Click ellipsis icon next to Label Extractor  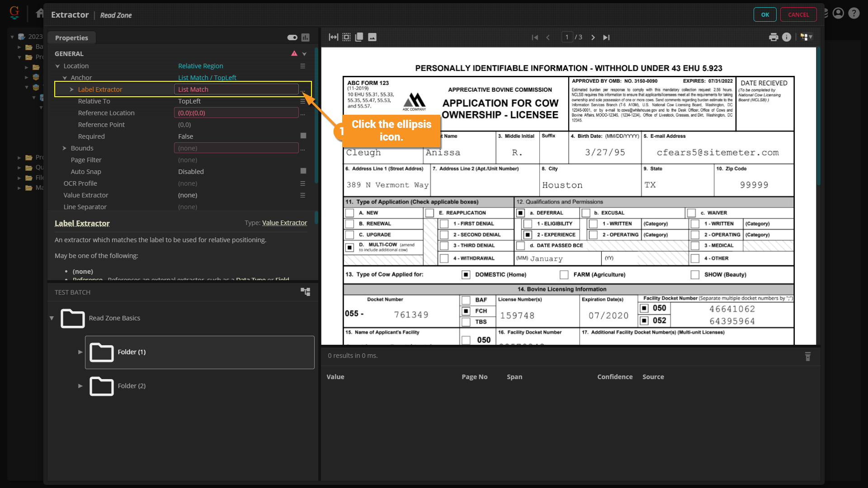pos(303,90)
